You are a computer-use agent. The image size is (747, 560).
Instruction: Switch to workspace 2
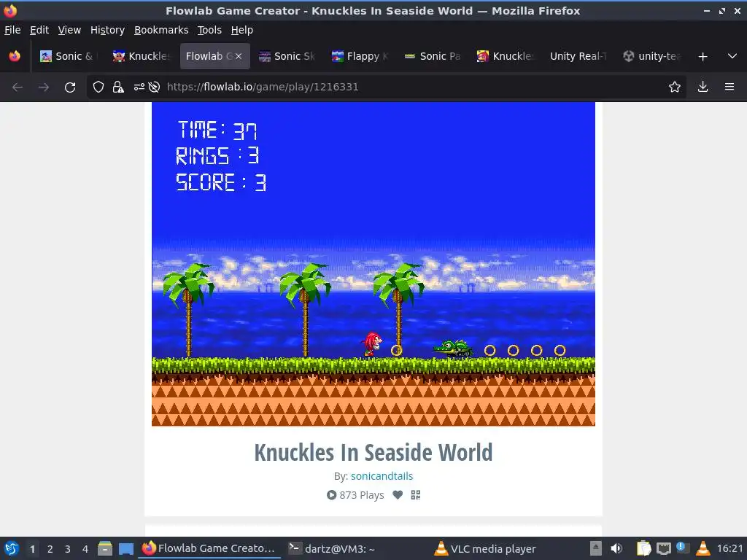click(50, 549)
